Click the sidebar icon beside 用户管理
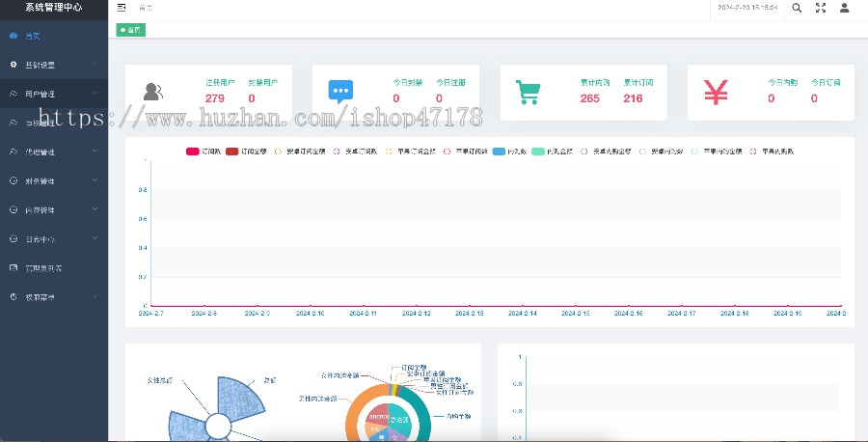This screenshot has width=868, height=442. tap(14, 95)
